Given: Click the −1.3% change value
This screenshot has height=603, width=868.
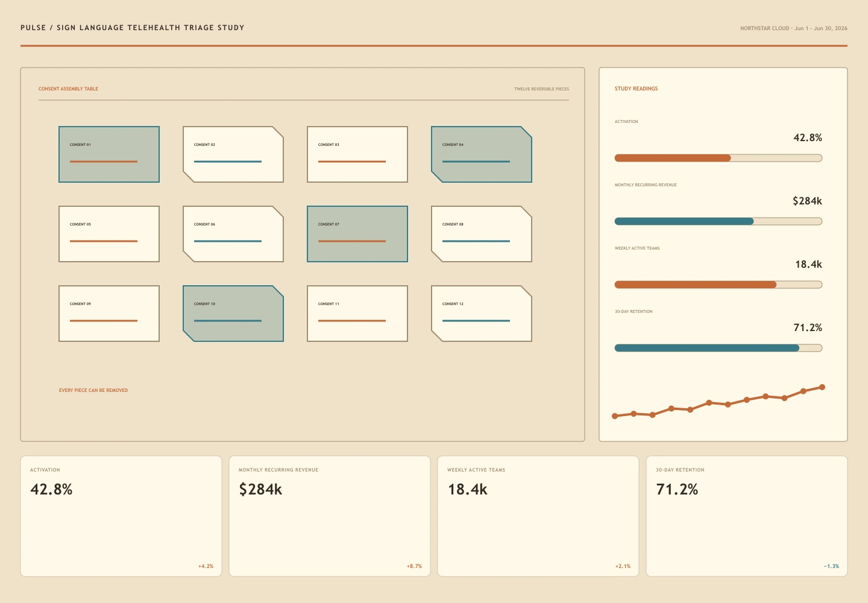Looking at the screenshot, I should 831,566.
